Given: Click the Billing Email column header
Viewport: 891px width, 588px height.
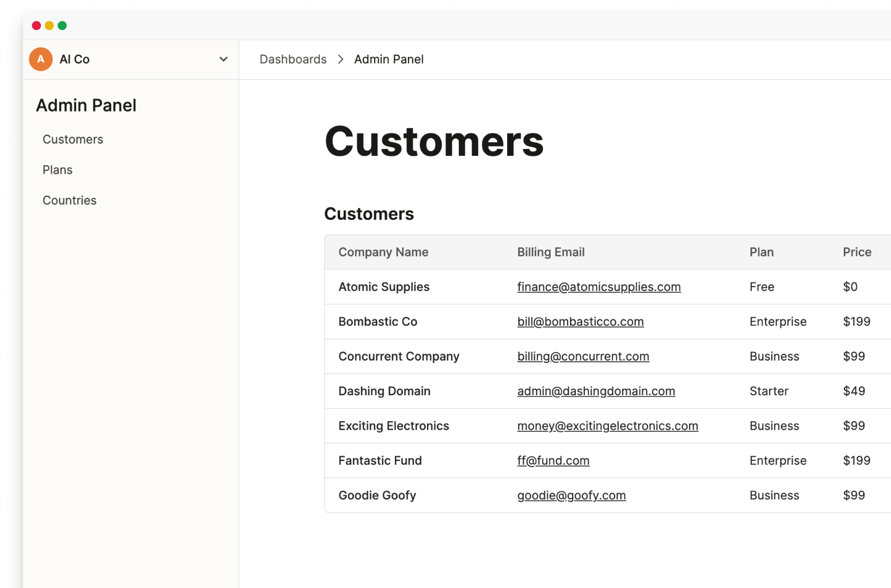Looking at the screenshot, I should (551, 252).
